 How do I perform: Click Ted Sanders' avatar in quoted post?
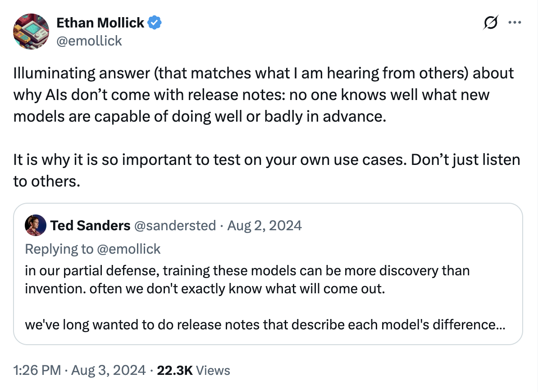click(36, 225)
